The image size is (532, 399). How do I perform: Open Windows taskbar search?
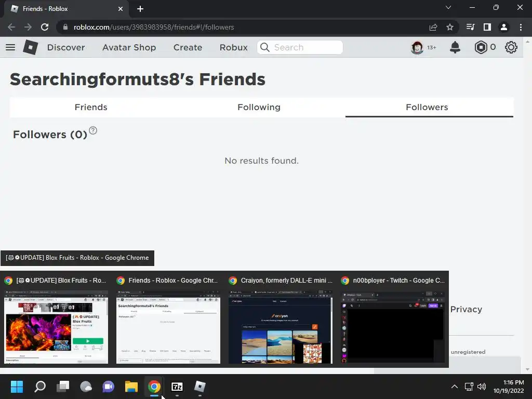tap(39, 387)
